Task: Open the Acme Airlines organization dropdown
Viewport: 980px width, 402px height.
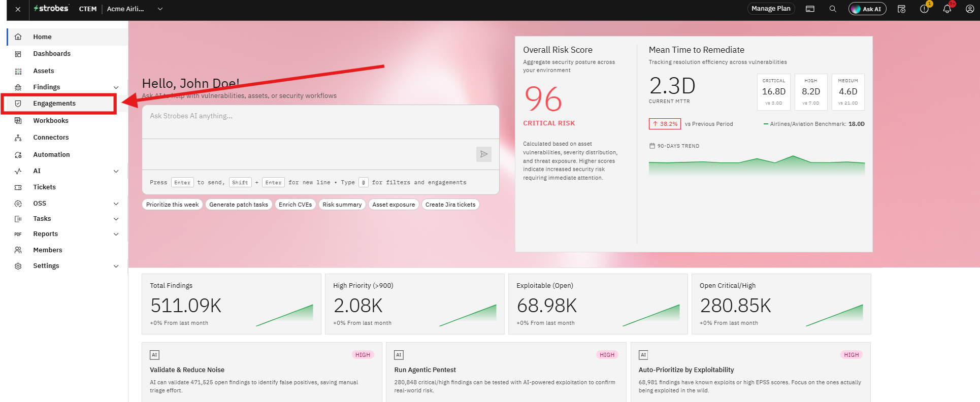Action: [135, 9]
